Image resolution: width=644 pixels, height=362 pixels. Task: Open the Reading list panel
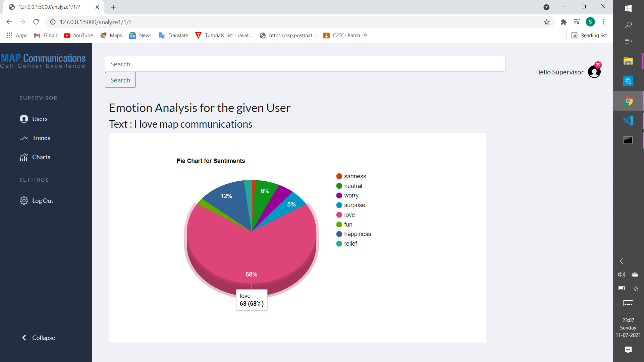coord(590,35)
